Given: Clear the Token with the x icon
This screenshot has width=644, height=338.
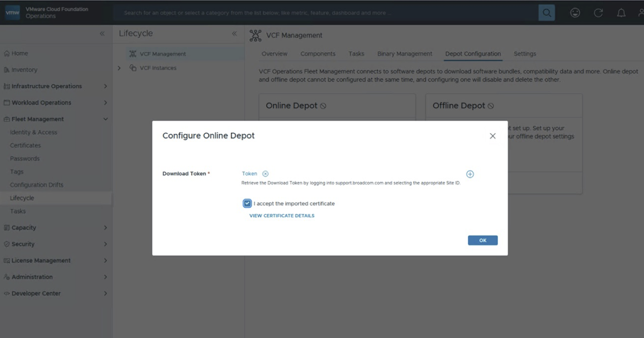Looking at the screenshot, I should coord(265,174).
